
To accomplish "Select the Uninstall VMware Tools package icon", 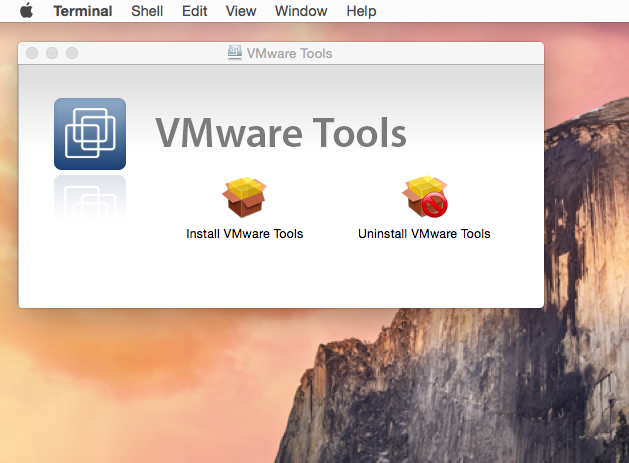I will point(424,197).
